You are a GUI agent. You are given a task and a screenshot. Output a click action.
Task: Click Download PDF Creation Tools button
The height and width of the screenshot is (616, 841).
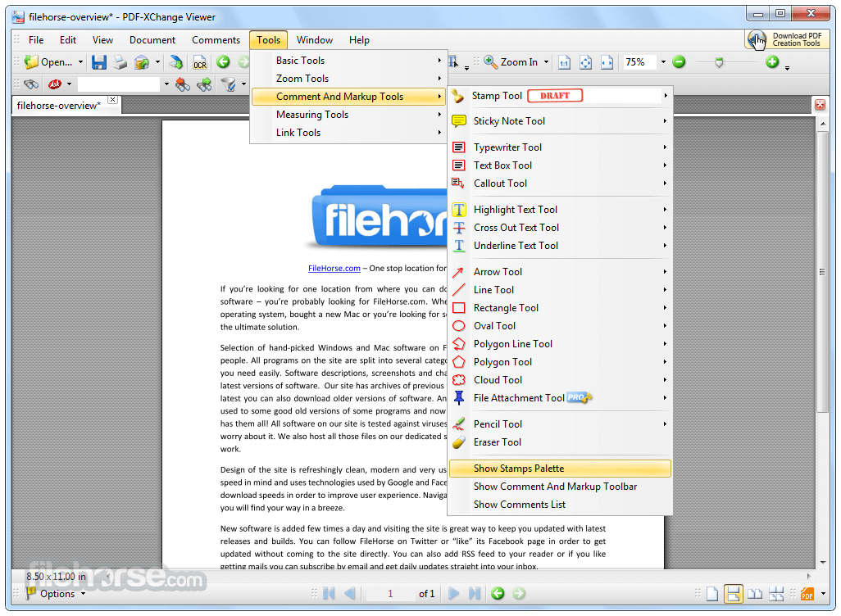coord(787,39)
